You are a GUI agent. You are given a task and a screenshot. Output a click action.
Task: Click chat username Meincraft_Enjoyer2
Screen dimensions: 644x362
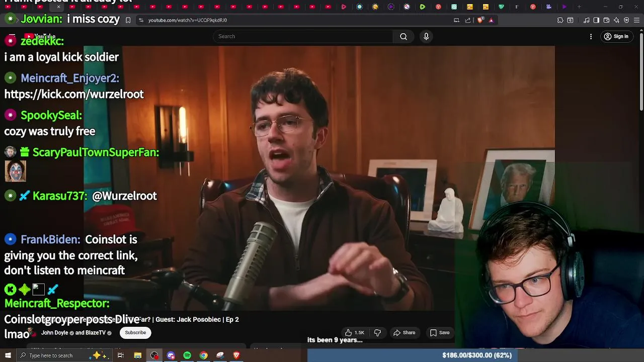click(x=70, y=78)
